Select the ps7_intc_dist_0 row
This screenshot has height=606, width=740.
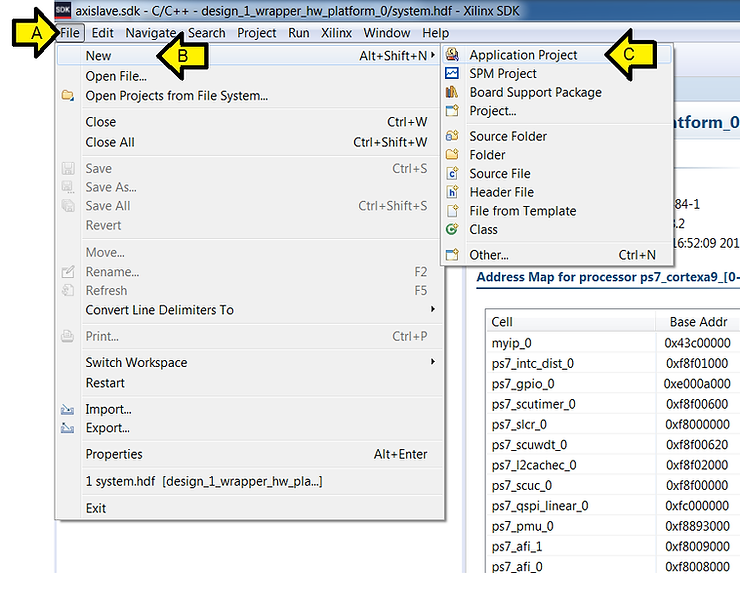pyautogui.click(x=613, y=363)
